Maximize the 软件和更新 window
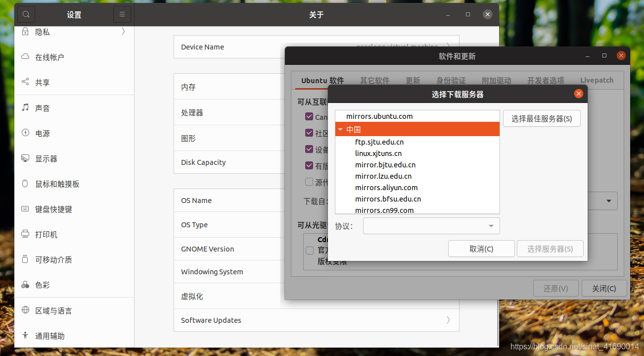 pos(604,56)
